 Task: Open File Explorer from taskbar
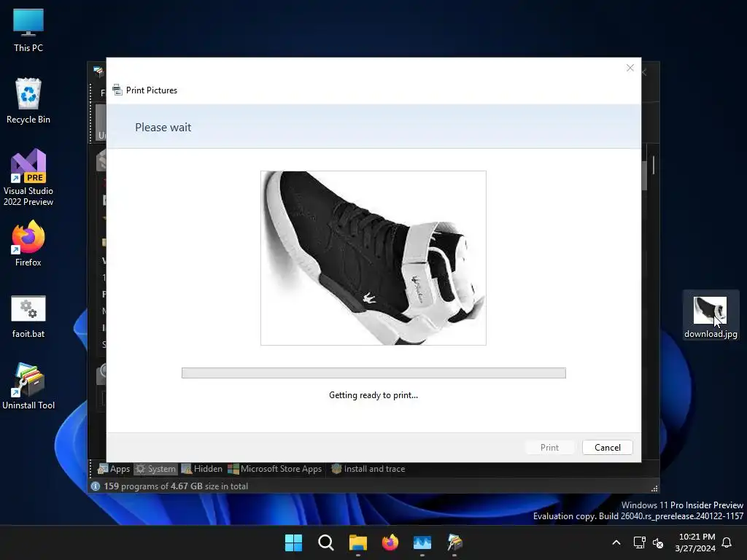[357, 542]
